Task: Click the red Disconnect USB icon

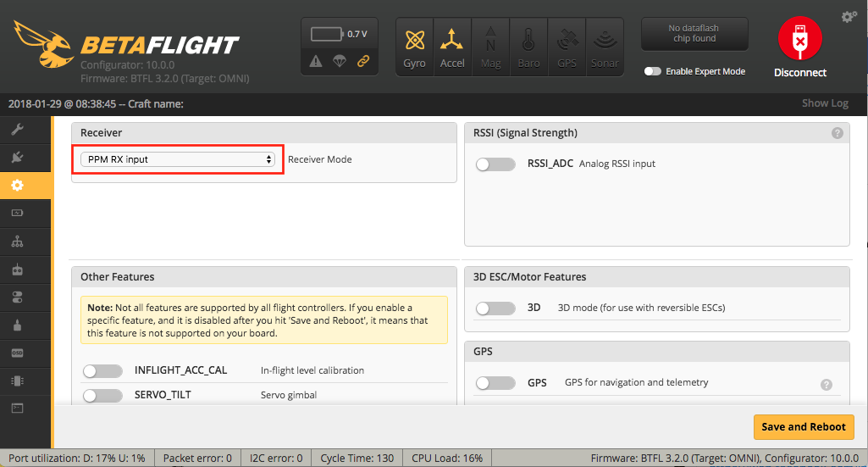Action: pyautogui.click(x=800, y=38)
